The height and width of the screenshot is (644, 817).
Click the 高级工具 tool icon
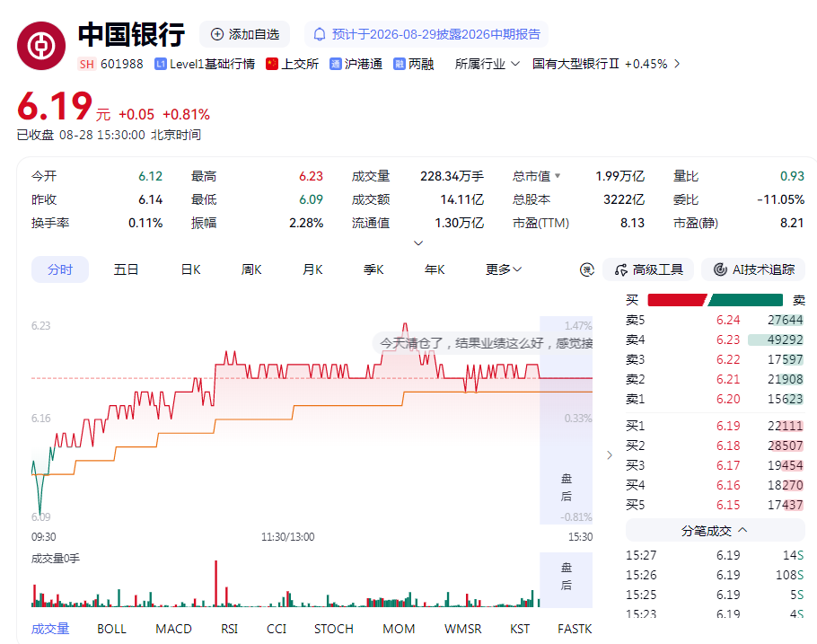tap(620, 269)
